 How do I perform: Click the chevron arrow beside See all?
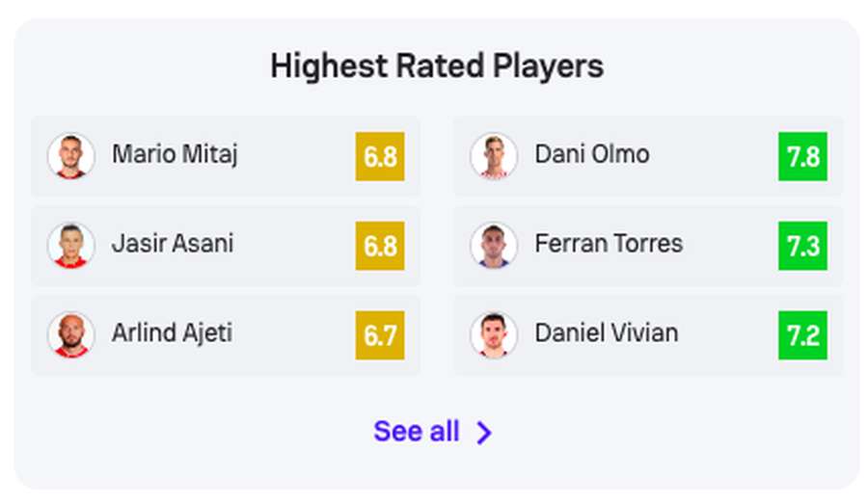point(484,433)
